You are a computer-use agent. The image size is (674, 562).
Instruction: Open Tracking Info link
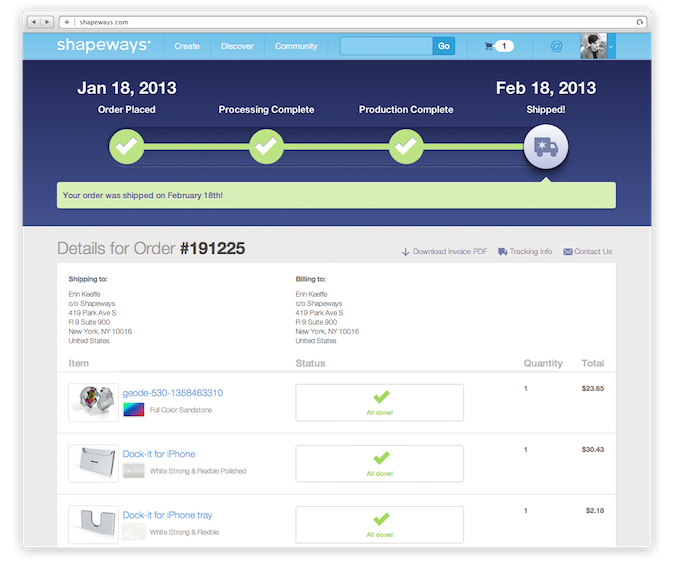[x=530, y=252]
